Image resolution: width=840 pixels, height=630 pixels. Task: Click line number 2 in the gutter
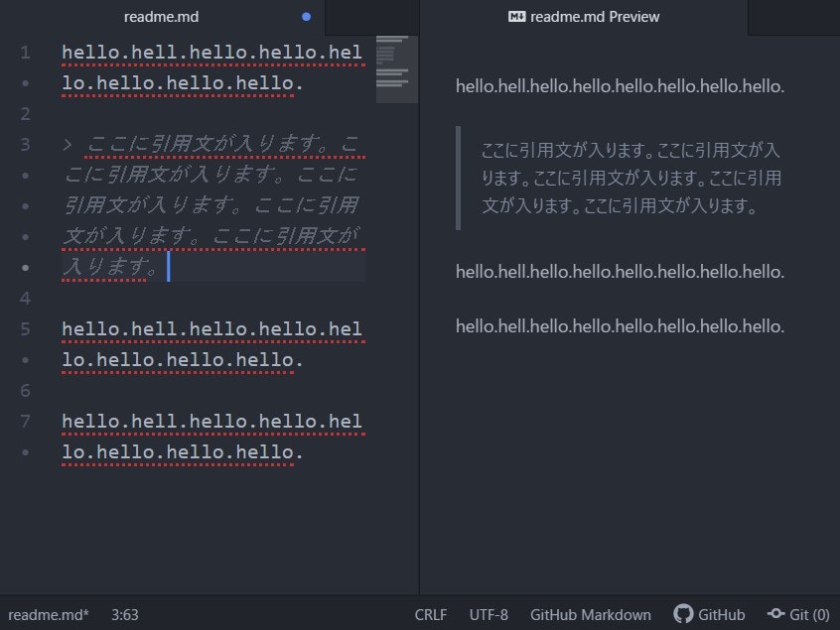point(25,113)
